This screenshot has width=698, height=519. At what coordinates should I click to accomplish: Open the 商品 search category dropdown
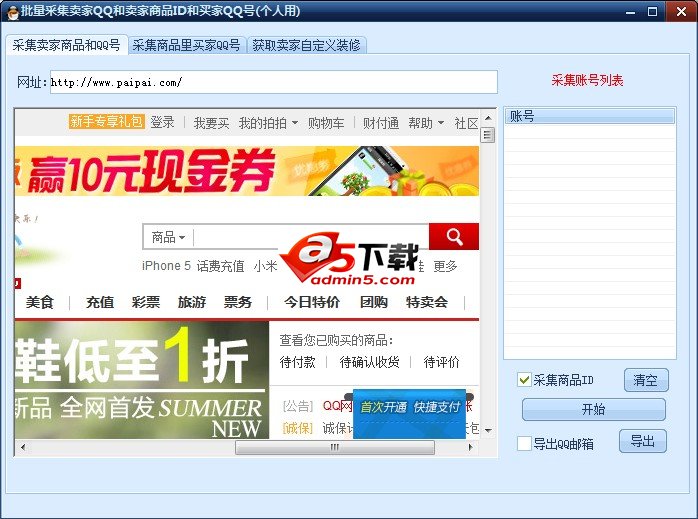point(168,237)
